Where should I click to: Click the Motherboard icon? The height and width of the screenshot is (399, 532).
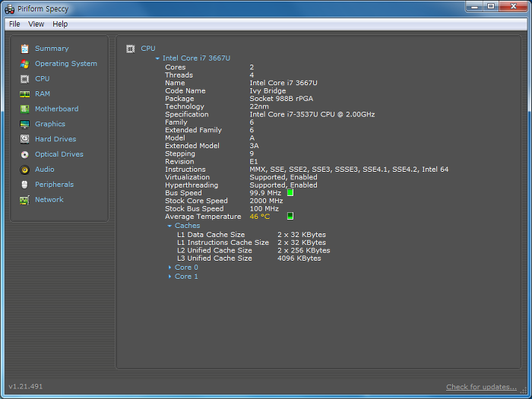pyautogui.click(x=24, y=109)
